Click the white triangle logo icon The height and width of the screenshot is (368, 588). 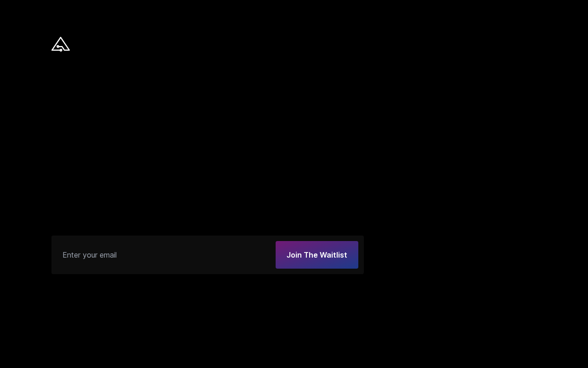(61, 44)
